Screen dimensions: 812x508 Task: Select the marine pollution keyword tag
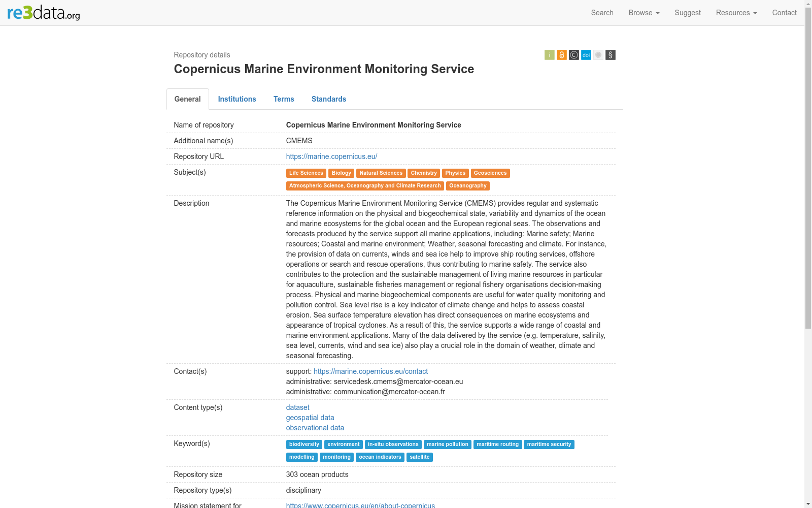tap(448, 444)
